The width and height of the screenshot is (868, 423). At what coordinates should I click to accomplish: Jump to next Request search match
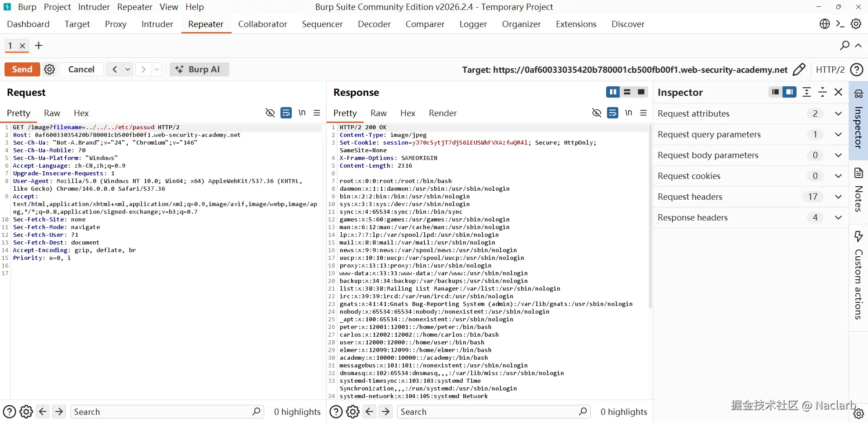tap(59, 411)
